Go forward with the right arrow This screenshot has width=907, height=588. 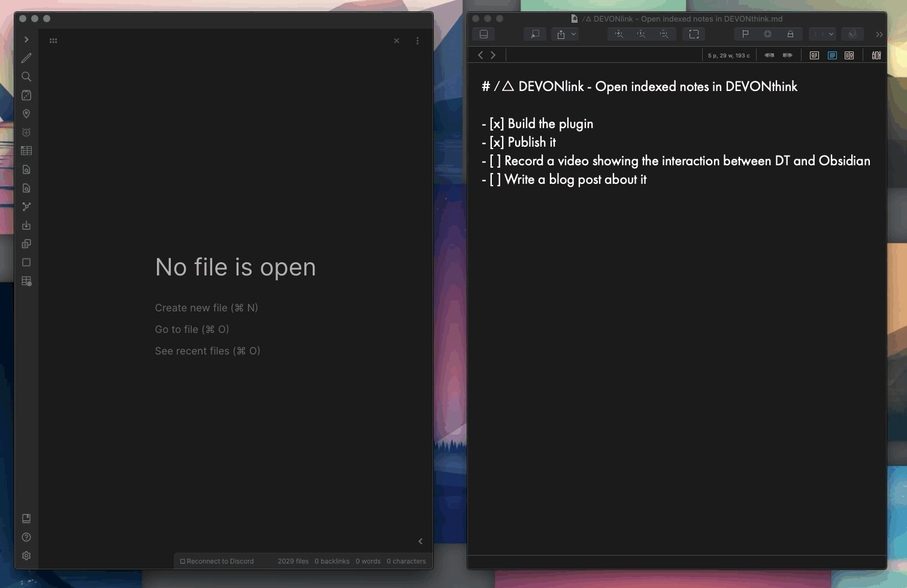tap(493, 55)
